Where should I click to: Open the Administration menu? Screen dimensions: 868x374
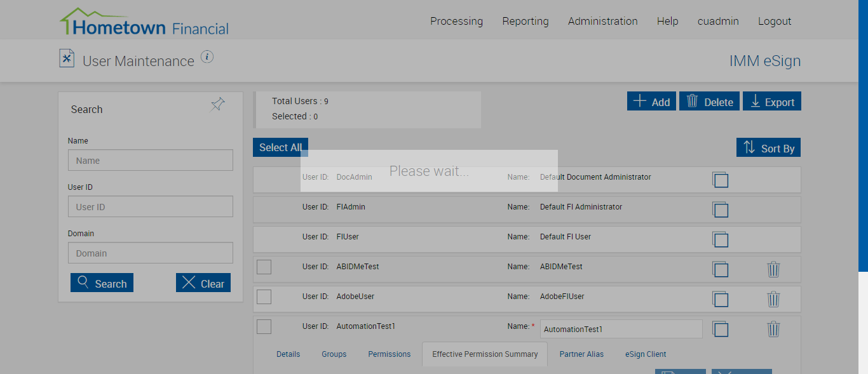click(x=602, y=21)
